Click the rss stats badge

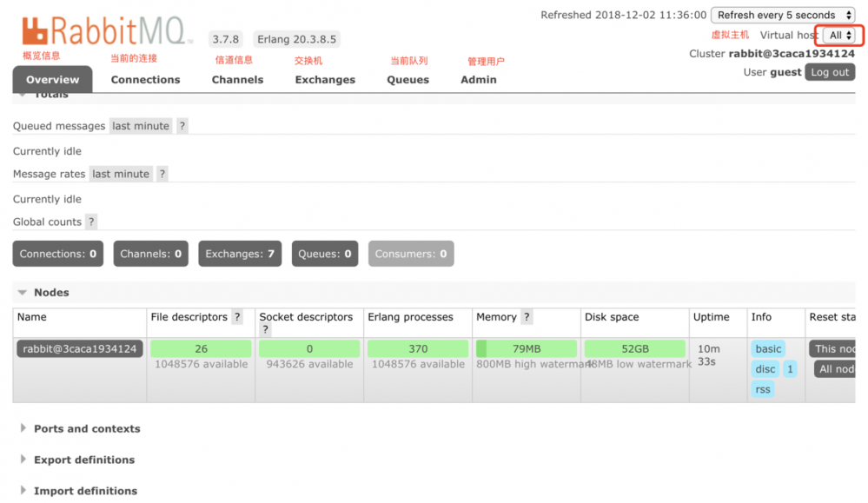tap(762, 389)
